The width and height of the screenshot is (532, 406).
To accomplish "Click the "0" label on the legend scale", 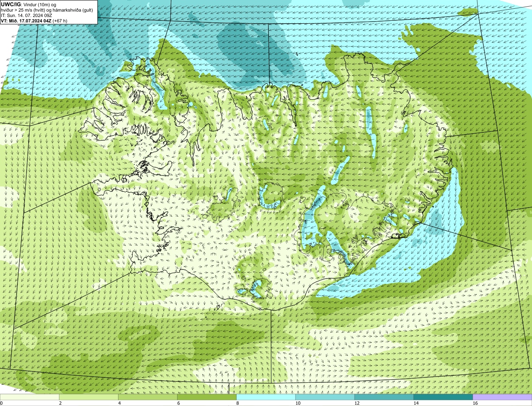I will (x=1, y=403).
